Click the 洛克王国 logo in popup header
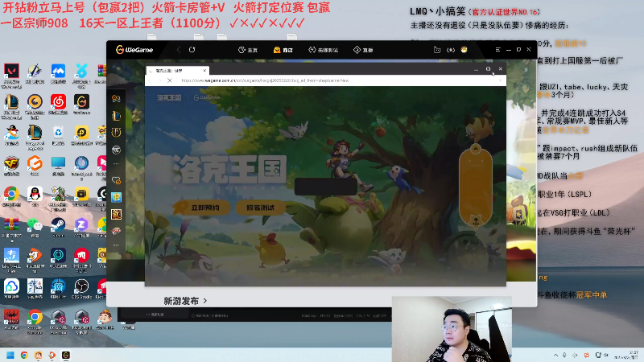Image resolution: width=644 pixels, height=362 pixels. (169, 97)
